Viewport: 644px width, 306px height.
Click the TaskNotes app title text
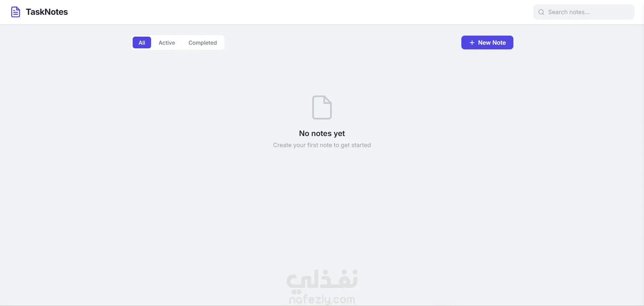pyautogui.click(x=47, y=12)
